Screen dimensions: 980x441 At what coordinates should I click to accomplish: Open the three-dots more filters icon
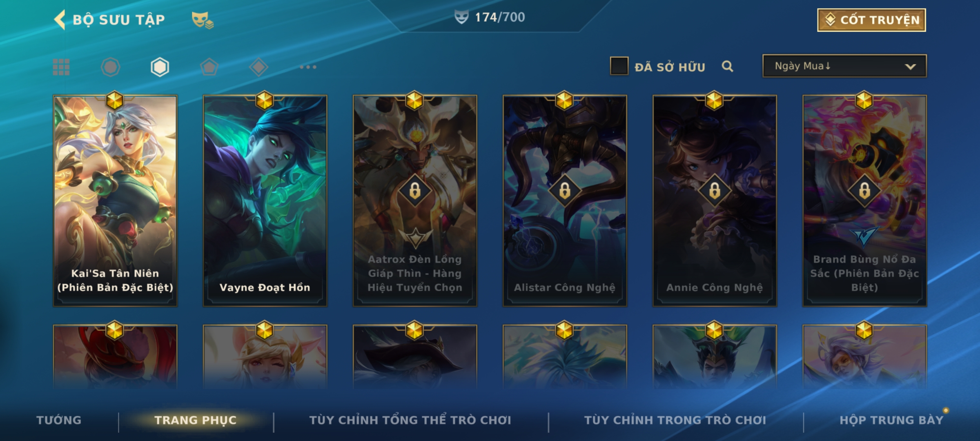point(308,67)
